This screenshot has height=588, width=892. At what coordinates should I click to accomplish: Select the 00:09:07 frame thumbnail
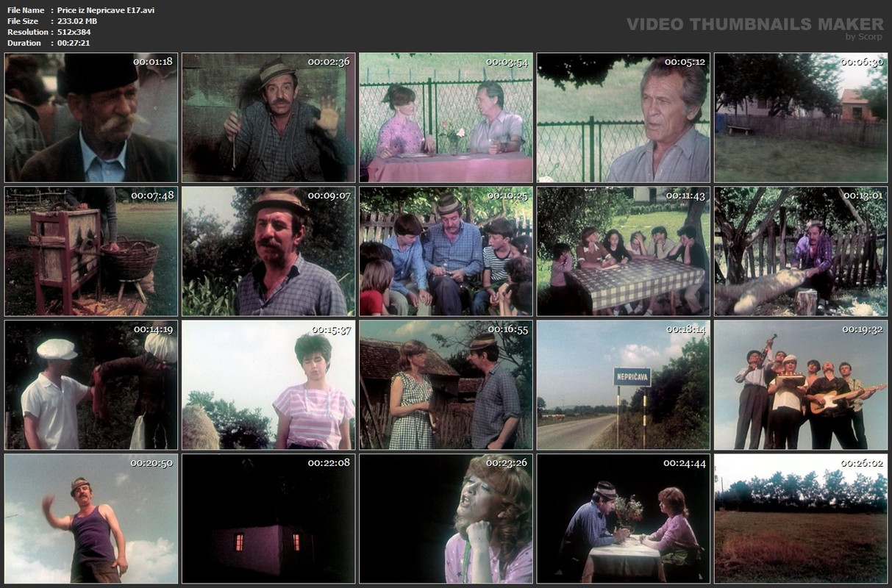[268, 251]
